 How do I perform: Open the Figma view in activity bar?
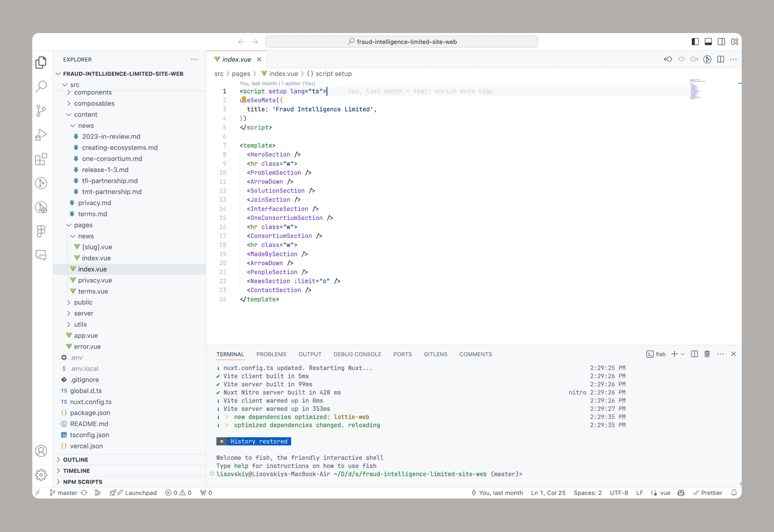tap(41, 231)
